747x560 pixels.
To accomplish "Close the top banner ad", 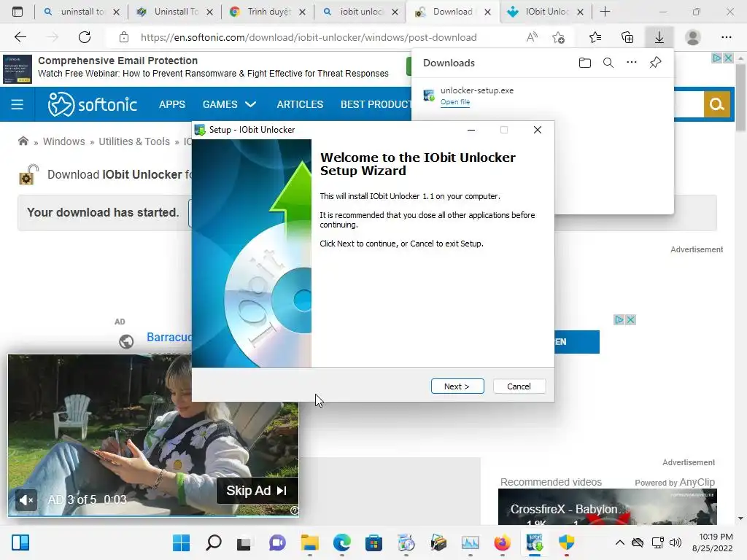I will pos(728,58).
